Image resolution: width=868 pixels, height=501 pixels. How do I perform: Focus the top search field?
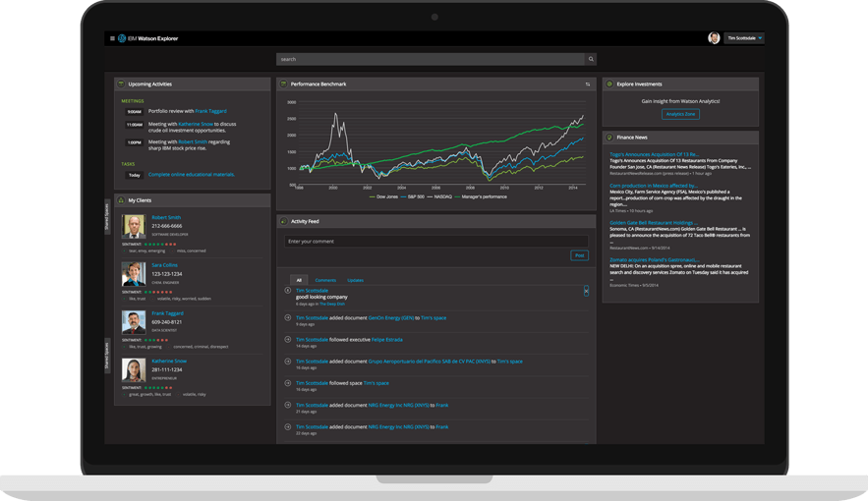(431, 59)
